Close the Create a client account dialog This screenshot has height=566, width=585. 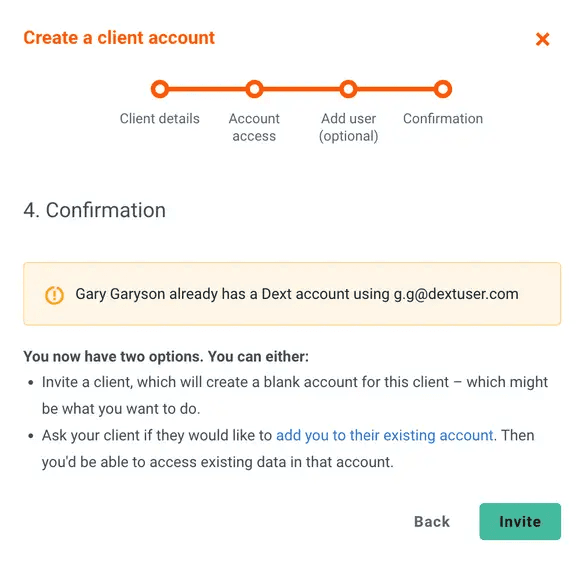point(542,39)
